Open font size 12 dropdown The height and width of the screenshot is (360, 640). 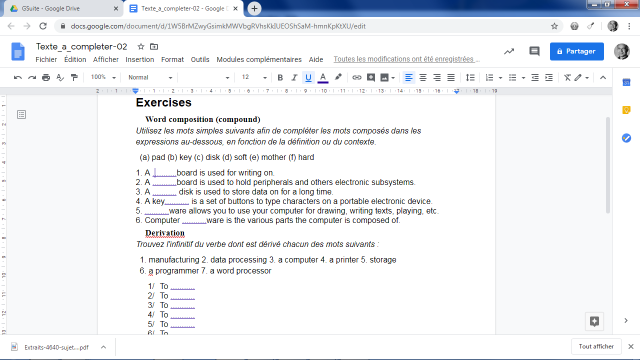254,77
